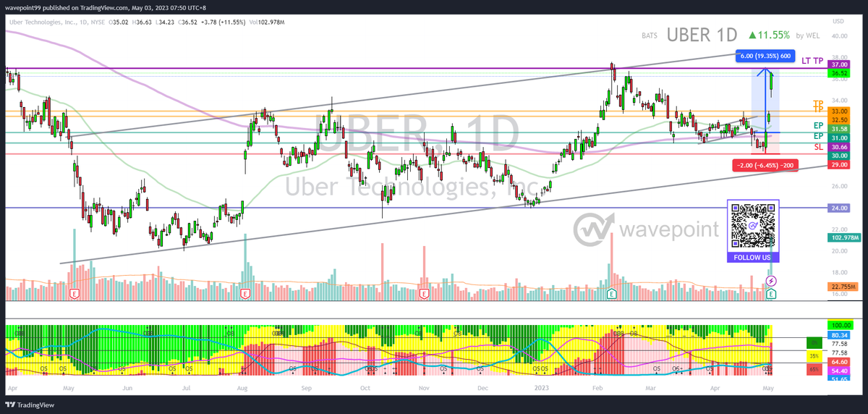Click the wavepoint99 published byline
The image size is (868, 414).
pos(107,8)
